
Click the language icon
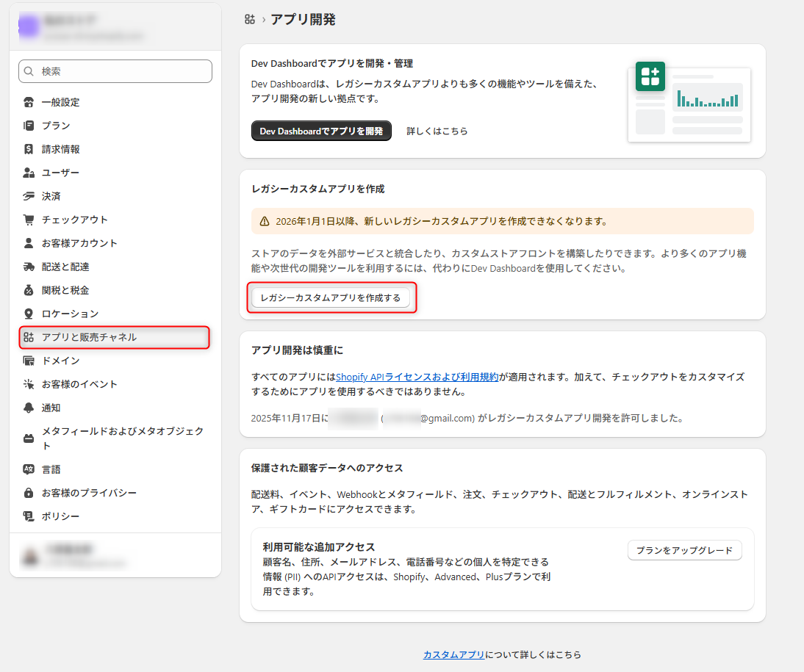coord(29,469)
